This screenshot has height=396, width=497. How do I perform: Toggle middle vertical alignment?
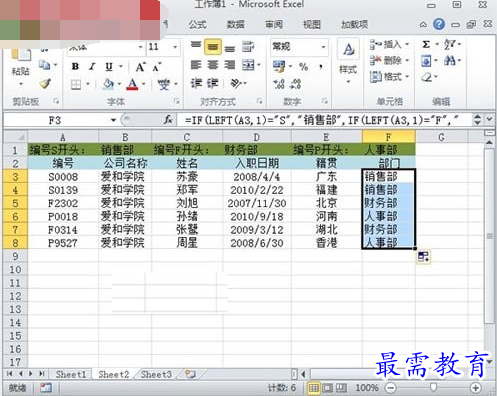tap(213, 47)
